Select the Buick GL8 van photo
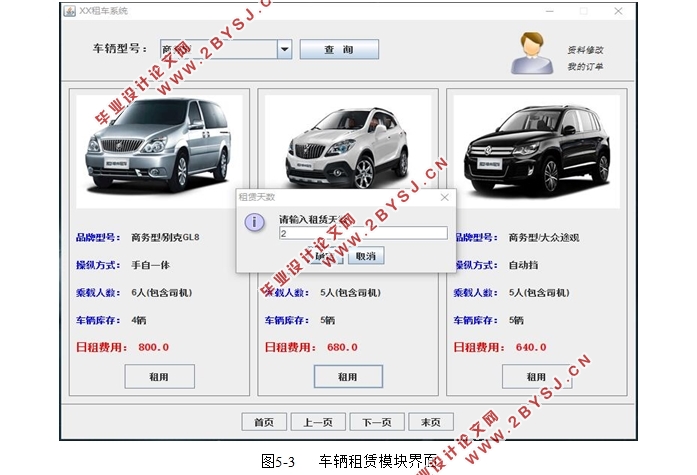 click(159, 150)
